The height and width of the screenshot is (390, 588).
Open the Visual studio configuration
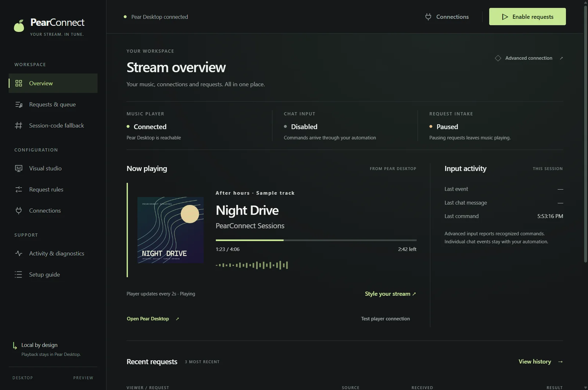[x=53, y=168]
